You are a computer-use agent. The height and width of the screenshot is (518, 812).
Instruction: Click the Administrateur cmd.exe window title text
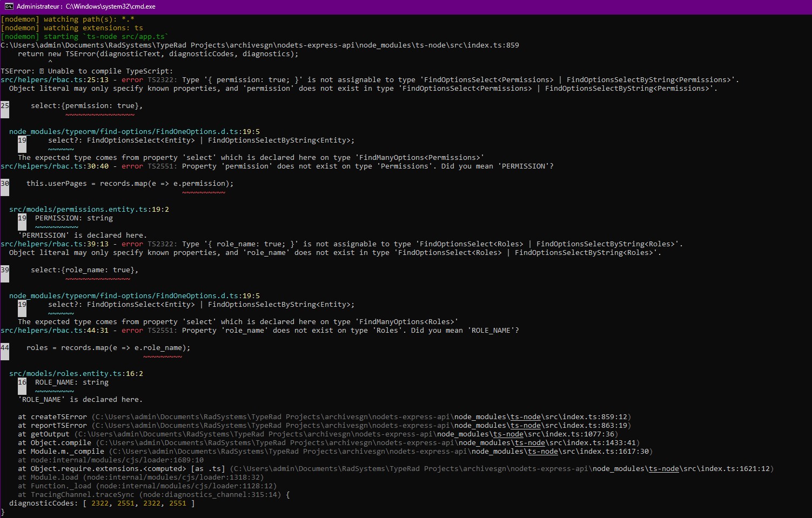point(86,6)
